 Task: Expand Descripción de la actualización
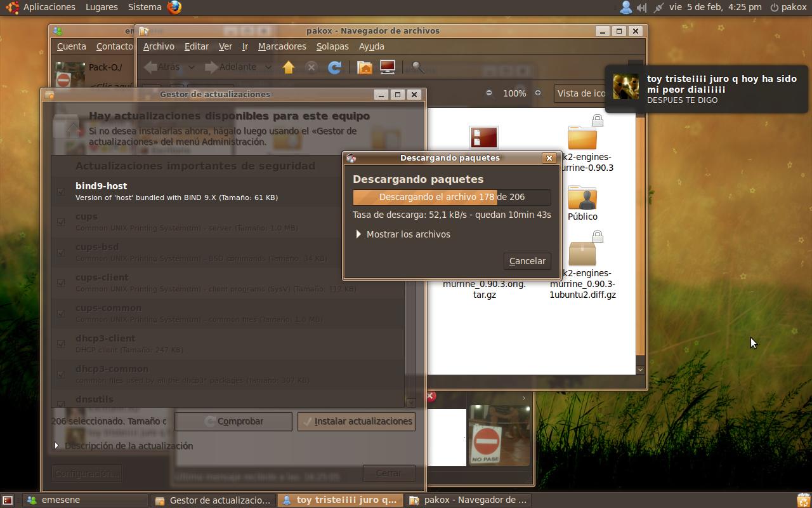(x=56, y=446)
